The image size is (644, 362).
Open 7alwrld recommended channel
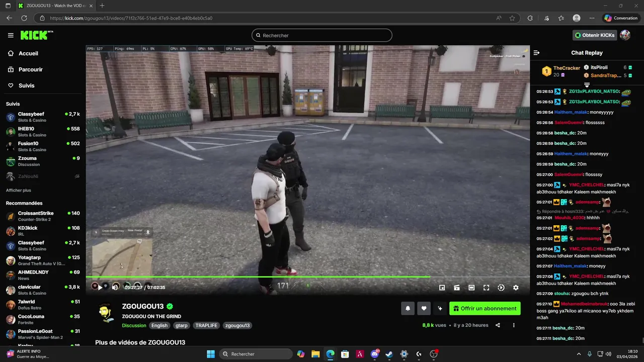[43, 305]
